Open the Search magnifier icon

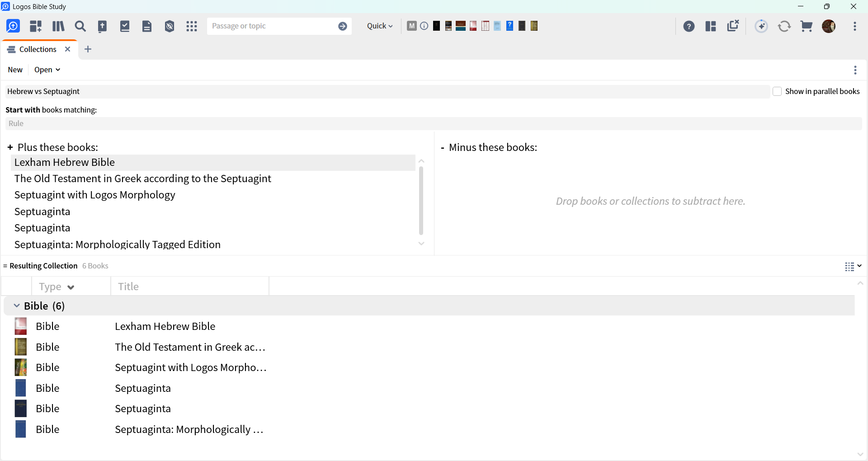(x=80, y=26)
